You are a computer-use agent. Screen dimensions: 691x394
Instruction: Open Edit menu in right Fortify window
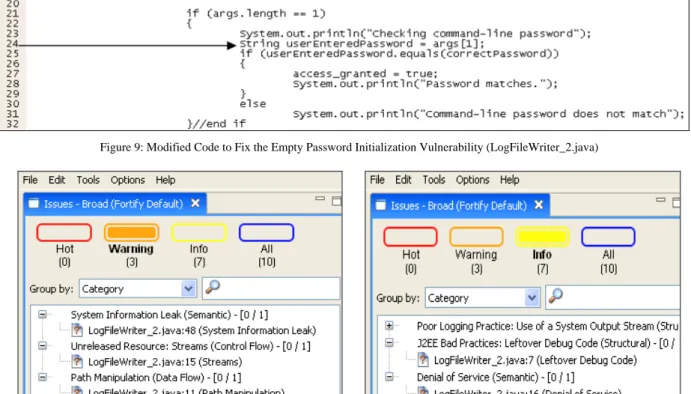pos(403,180)
